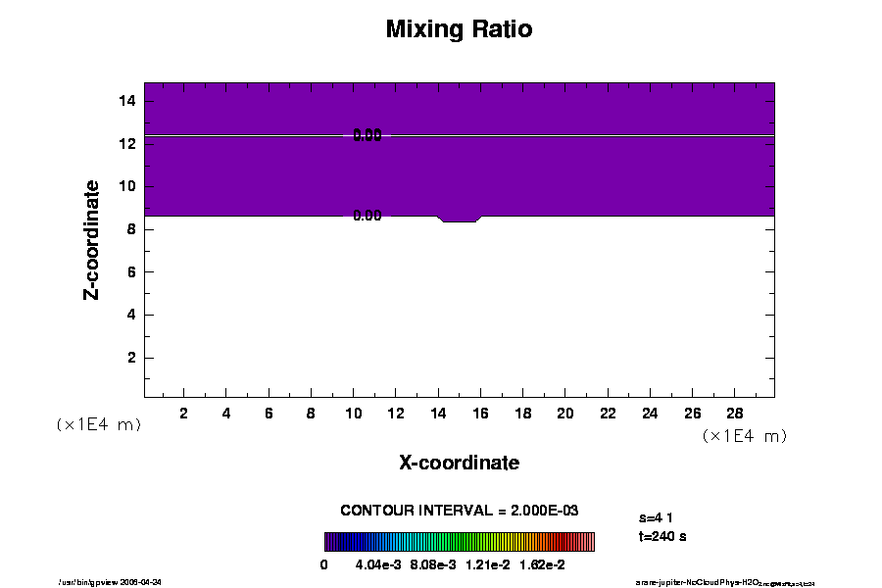
Task: Click the arare-jupiter caption at bottom right
Action: point(724,582)
